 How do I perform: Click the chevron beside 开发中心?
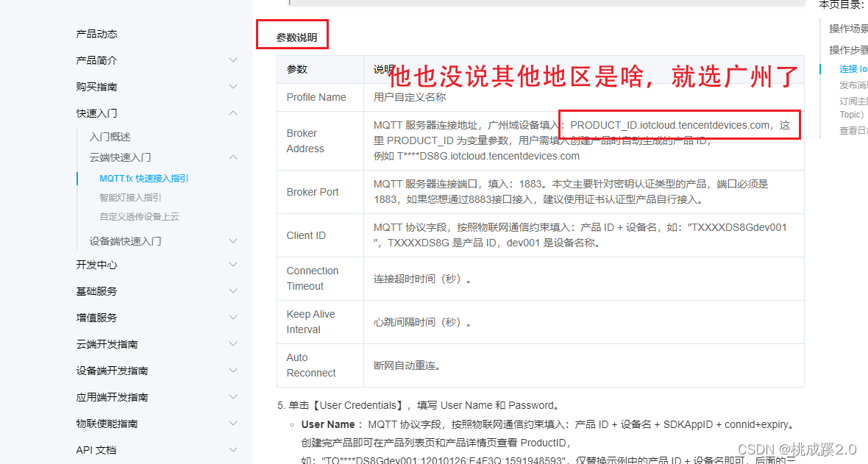(x=233, y=265)
